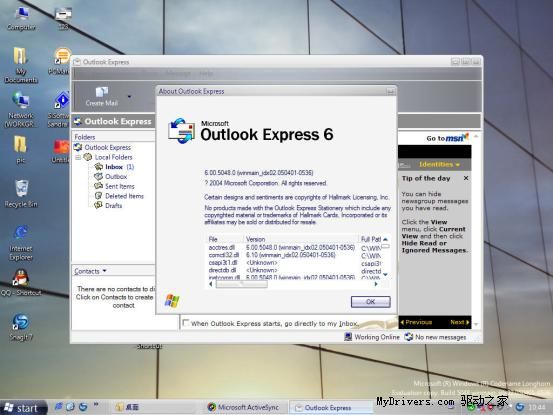Click the Working Online status icon
This screenshot has width=553, height=415.
point(348,337)
